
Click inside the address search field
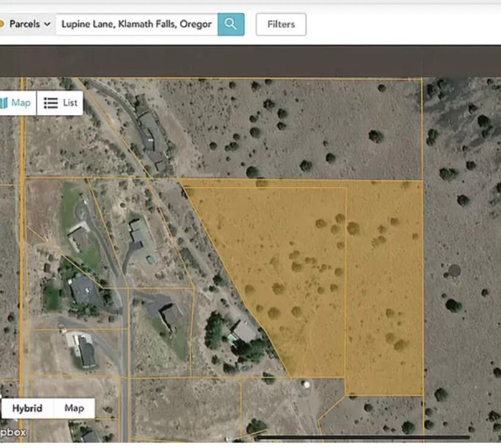click(136, 24)
